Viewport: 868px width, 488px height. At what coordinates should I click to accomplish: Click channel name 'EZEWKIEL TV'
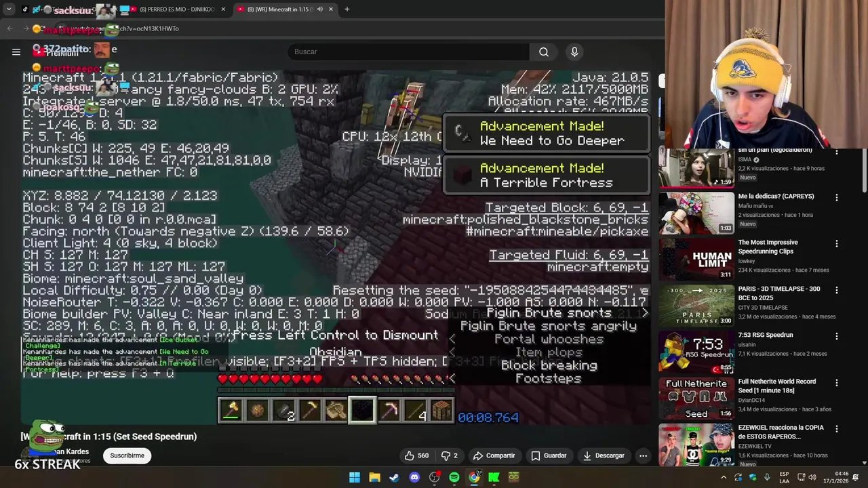(x=755, y=446)
